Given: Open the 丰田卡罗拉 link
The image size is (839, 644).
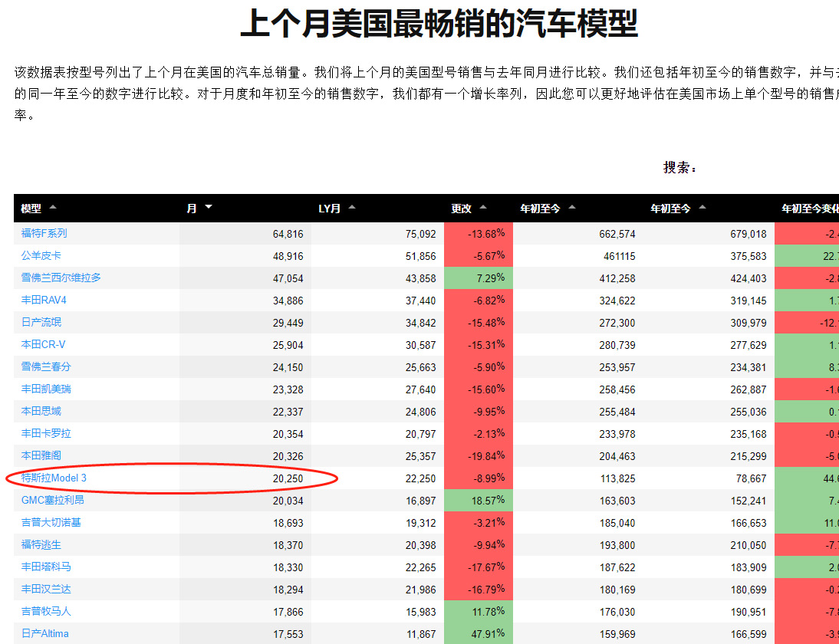Looking at the screenshot, I should (46, 433).
